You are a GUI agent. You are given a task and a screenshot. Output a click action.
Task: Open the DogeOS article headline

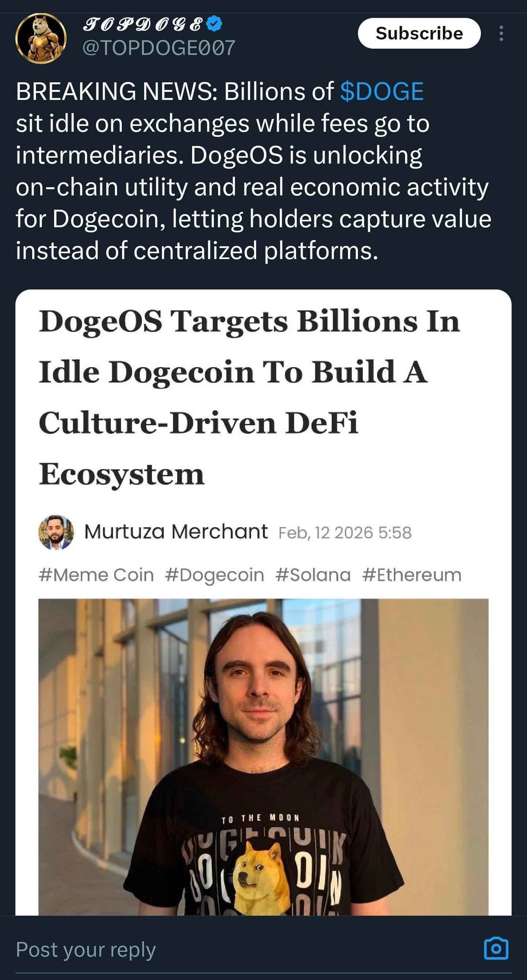pyautogui.click(x=249, y=397)
